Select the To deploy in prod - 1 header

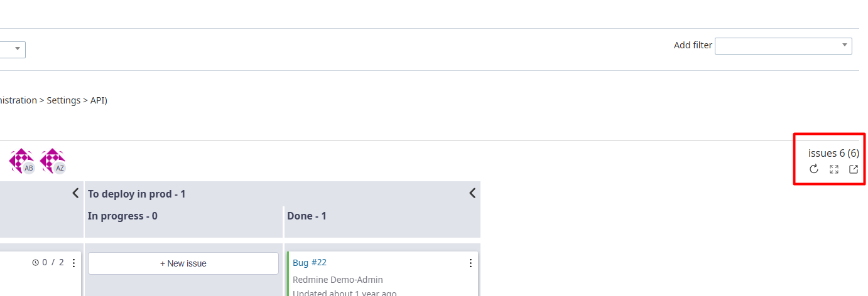[x=136, y=194]
